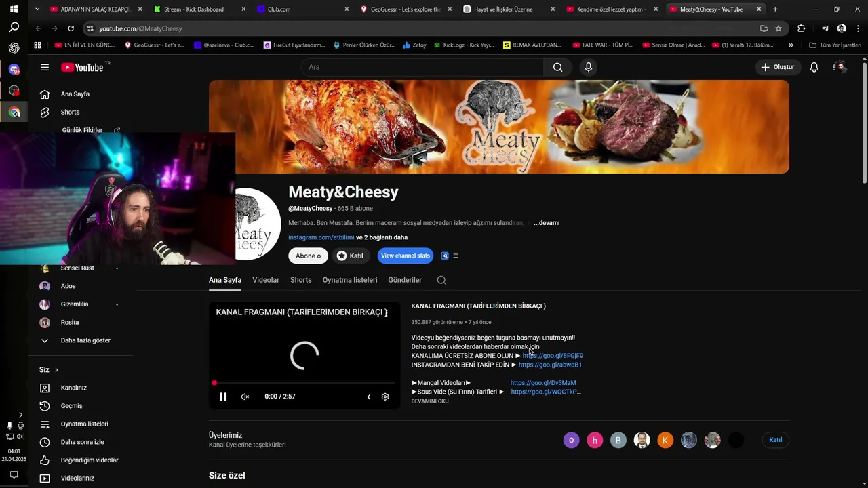Open the account avatar menu in YouTube

click(x=840, y=67)
